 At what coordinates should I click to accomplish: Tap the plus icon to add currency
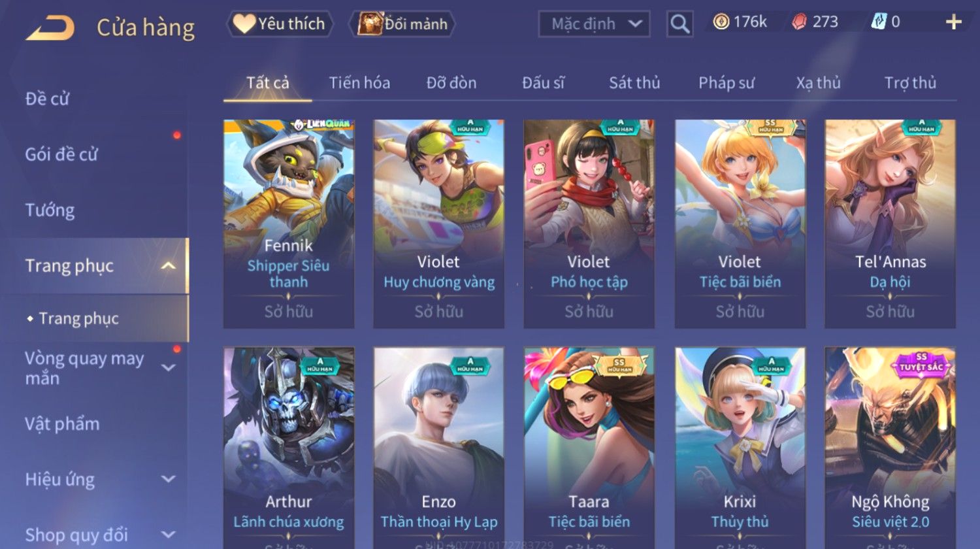click(x=954, y=22)
